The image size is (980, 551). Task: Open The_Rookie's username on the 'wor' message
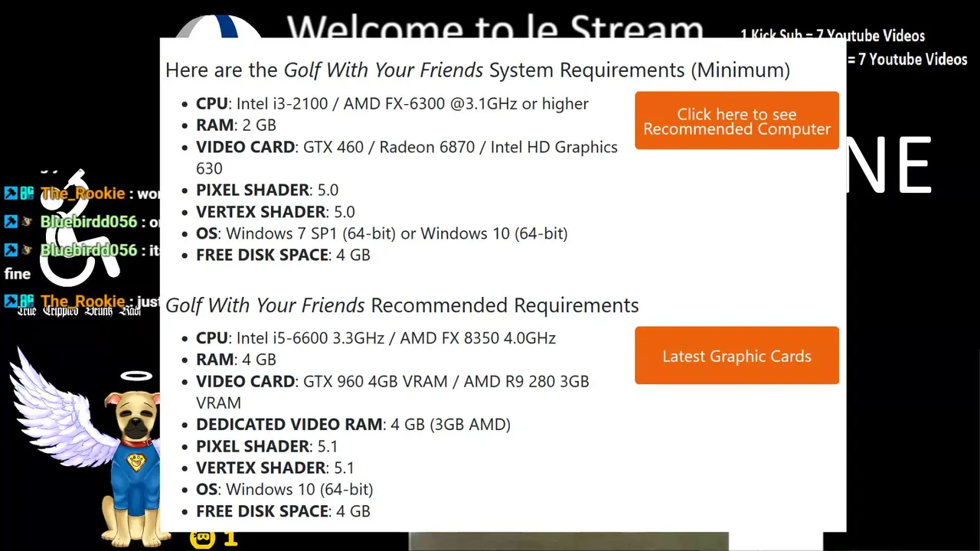pos(83,194)
